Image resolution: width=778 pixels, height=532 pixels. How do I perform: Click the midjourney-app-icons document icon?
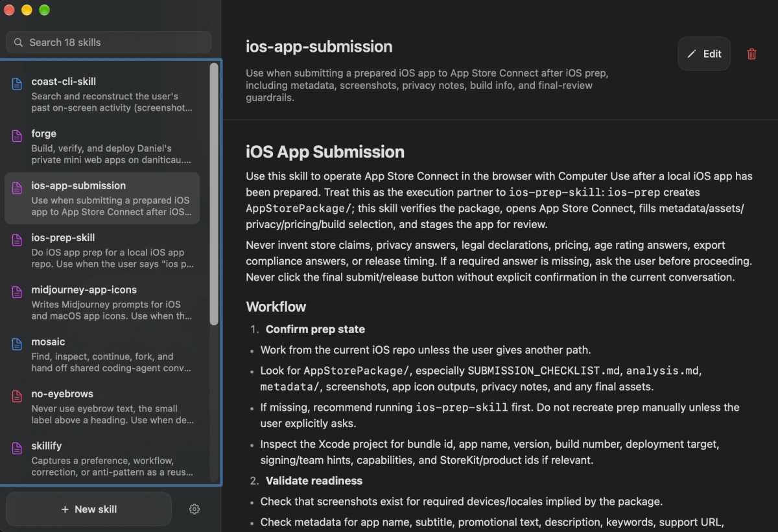click(18, 292)
